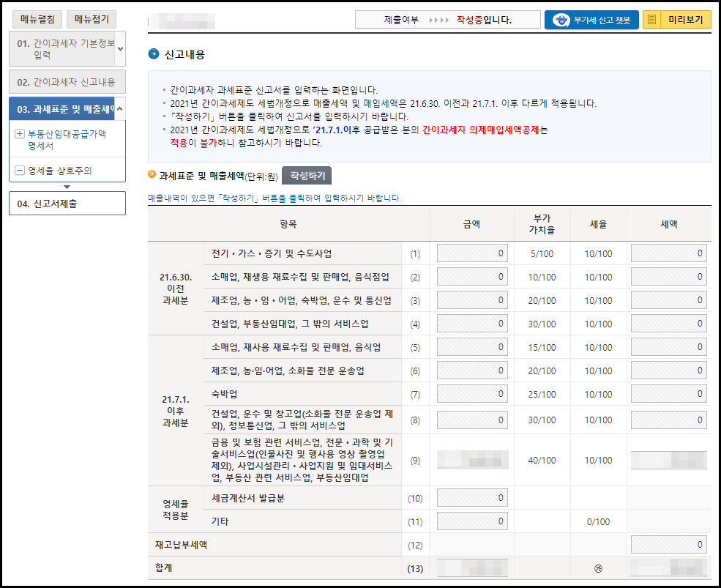Select tax amount field for row (5)
The height and width of the screenshot is (588, 721).
pos(669,347)
